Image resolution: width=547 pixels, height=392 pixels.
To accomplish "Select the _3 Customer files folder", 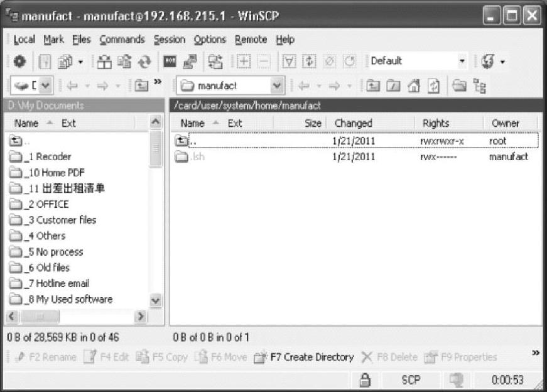I will pos(52,220).
